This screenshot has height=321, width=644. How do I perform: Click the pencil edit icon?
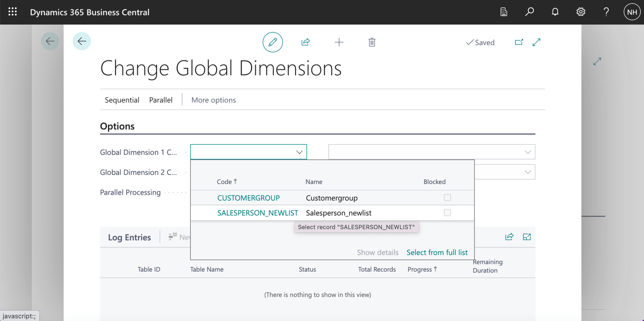click(273, 42)
